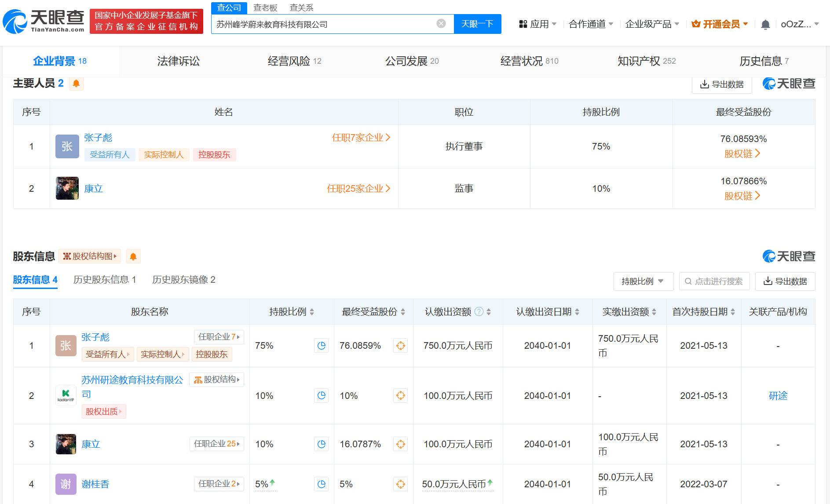Viewport: 830px width, 504px height.
Task: Sort by 认缴出资额 column
Action: 489,312
